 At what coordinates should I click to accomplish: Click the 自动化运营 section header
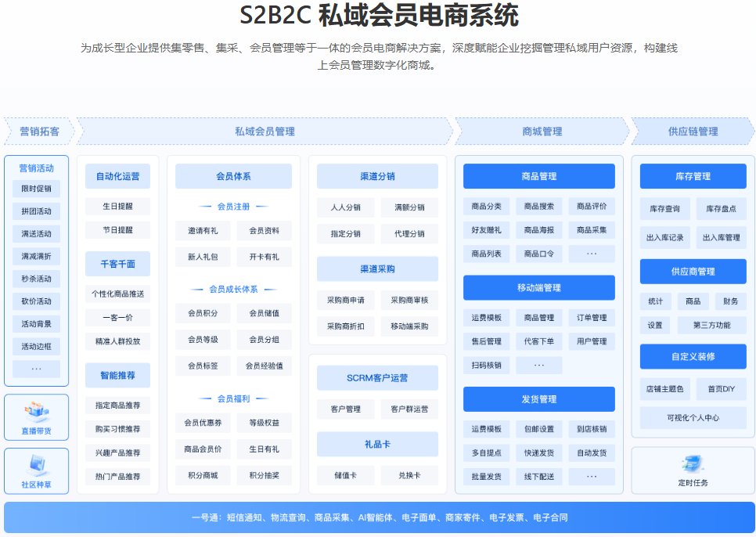pyautogui.click(x=117, y=176)
